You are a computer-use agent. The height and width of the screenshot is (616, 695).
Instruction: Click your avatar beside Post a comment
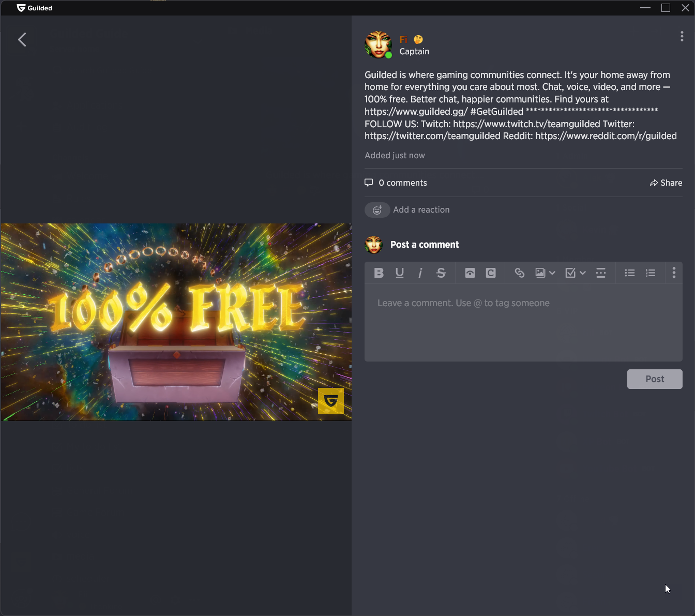373,245
